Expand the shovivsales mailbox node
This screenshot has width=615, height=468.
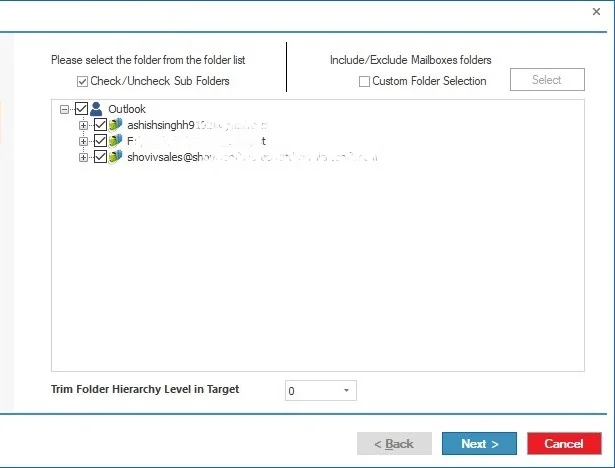tap(83, 157)
